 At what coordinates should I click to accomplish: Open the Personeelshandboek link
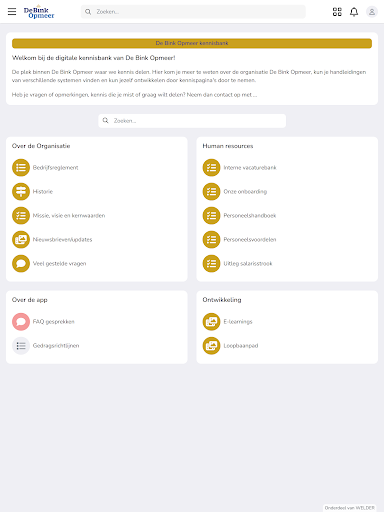(250, 216)
